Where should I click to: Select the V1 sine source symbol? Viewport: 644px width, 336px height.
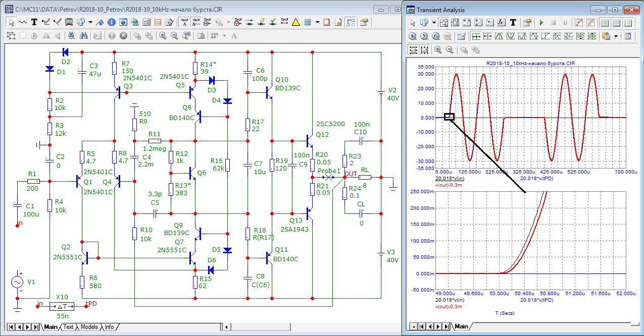point(17,282)
